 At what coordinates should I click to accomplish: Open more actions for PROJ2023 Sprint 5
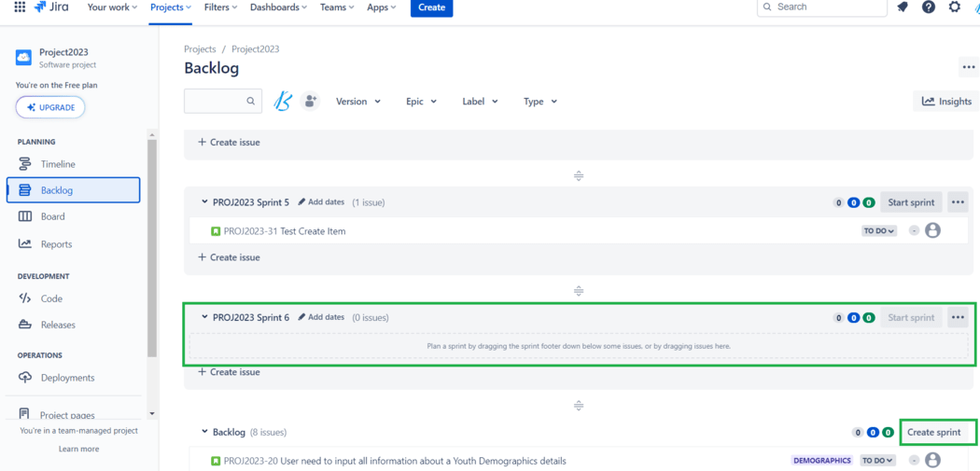point(958,202)
